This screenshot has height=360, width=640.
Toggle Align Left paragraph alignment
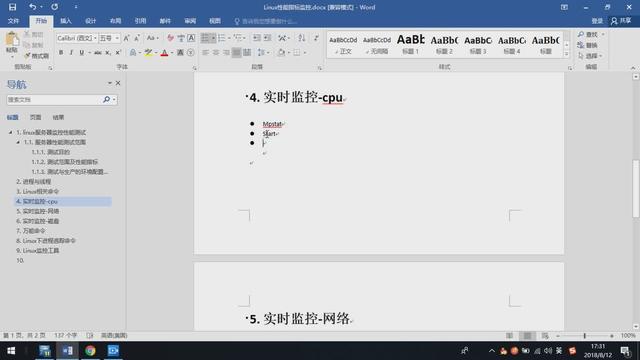tap(205, 52)
